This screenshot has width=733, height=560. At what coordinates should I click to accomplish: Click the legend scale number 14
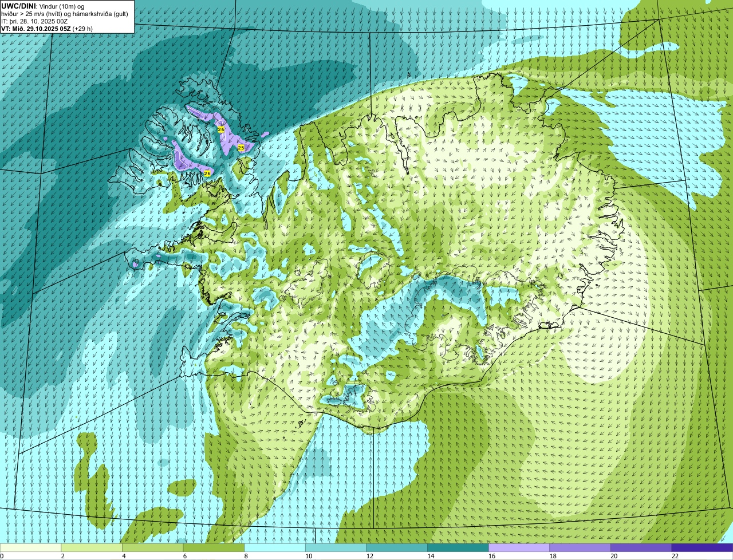(431, 556)
